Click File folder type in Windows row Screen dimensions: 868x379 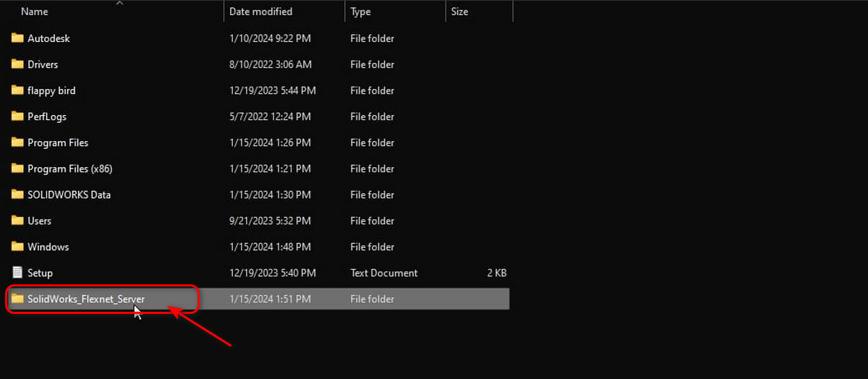tap(372, 247)
